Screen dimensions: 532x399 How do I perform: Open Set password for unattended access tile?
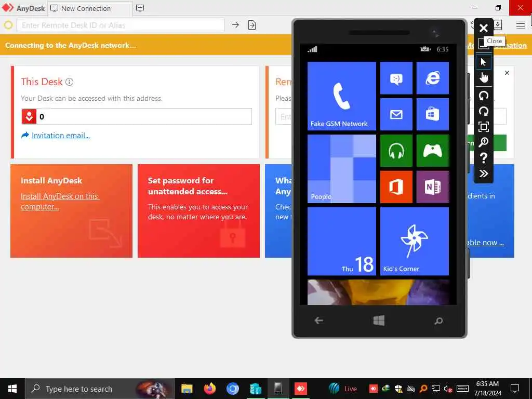point(198,211)
